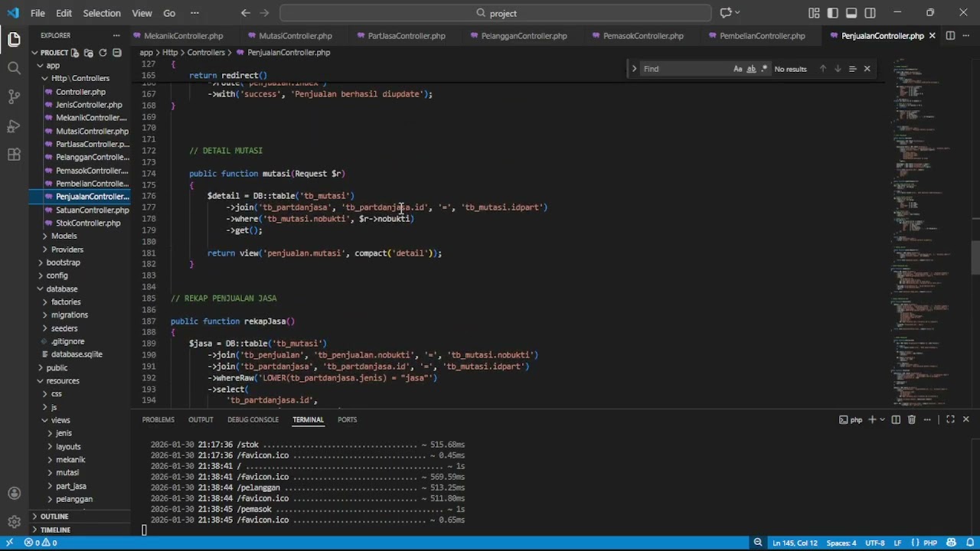Open the Selection menu
Image resolution: width=980 pixels, height=551 pixels.
(x=102, y=13)
